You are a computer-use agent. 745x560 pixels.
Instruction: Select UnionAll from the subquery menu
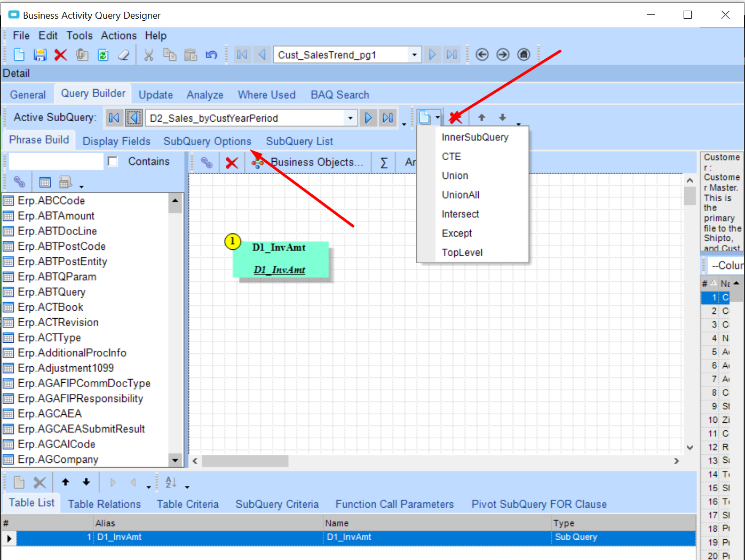[461, 195]
